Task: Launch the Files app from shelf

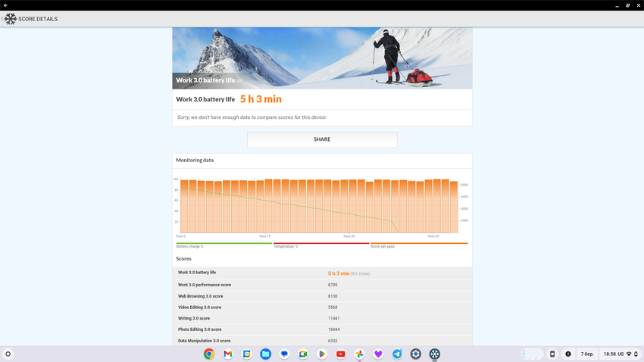Action: (x=265, y=354)
